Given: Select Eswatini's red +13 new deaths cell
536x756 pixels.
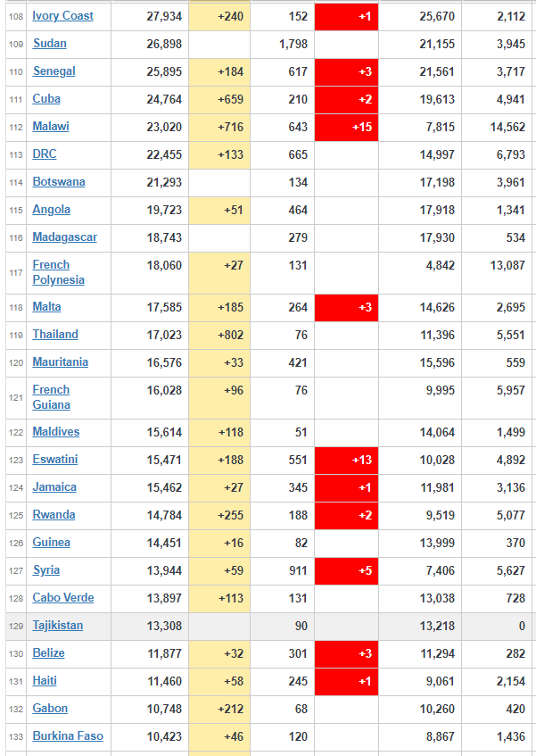Looking at the screenshot, I should click(x=346, y=460).
